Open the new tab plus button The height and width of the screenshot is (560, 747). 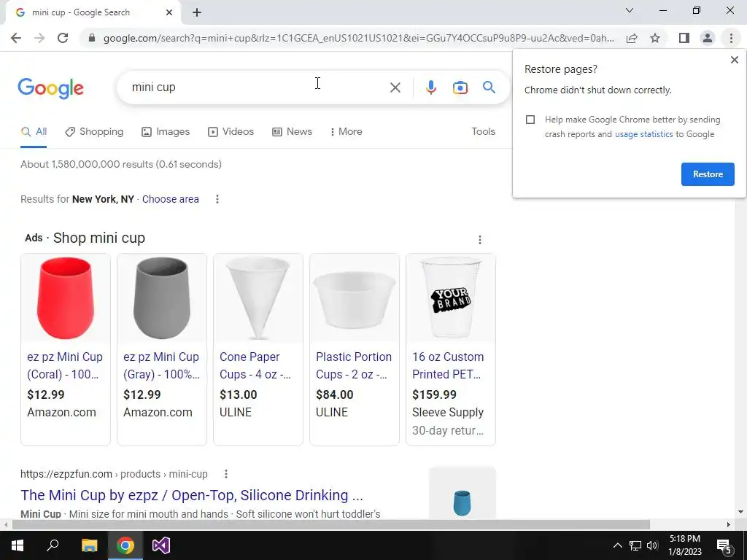197,12
